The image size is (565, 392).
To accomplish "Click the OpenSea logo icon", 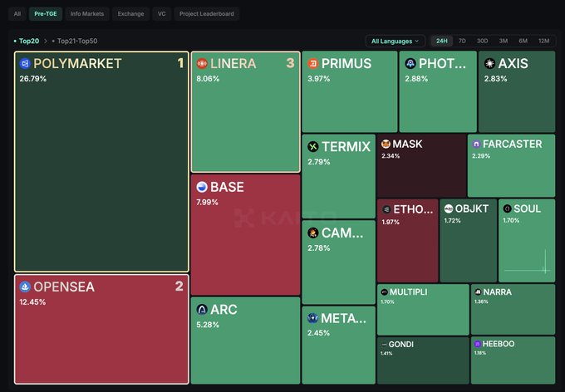I will pyautogui.click(x=25, y=287).
